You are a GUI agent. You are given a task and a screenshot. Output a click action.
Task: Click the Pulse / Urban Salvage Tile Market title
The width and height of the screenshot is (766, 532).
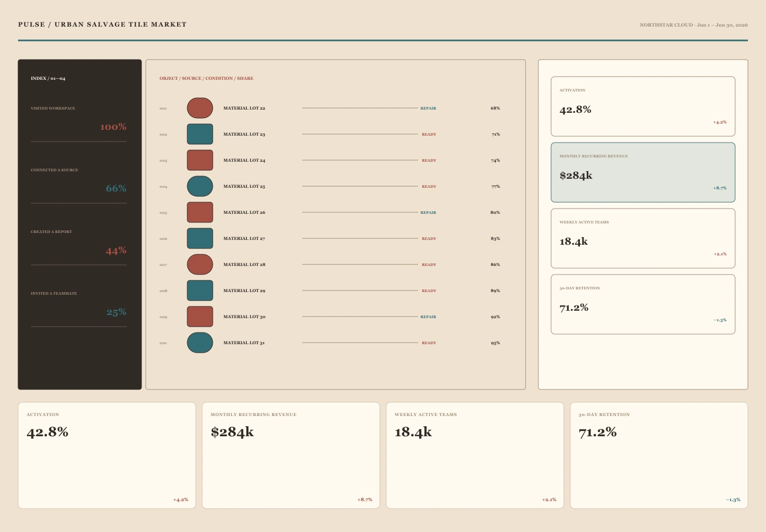pyautogui.click(x=103, y=24)
